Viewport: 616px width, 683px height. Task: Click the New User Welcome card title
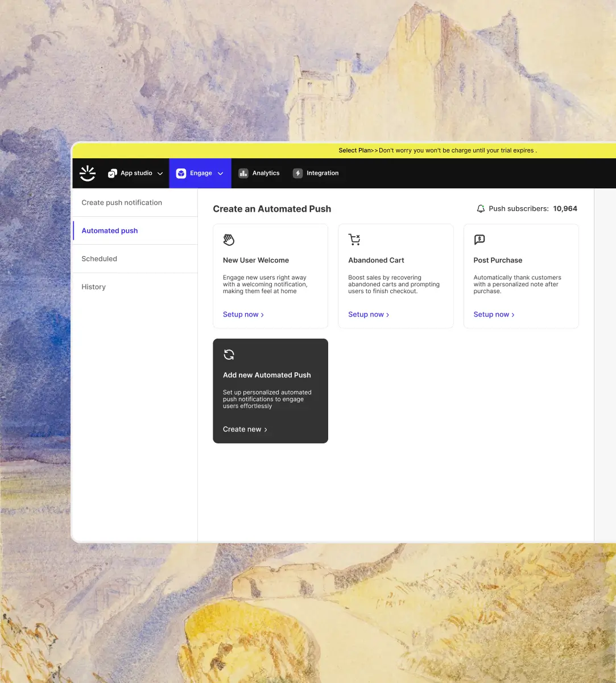(256, 260)
